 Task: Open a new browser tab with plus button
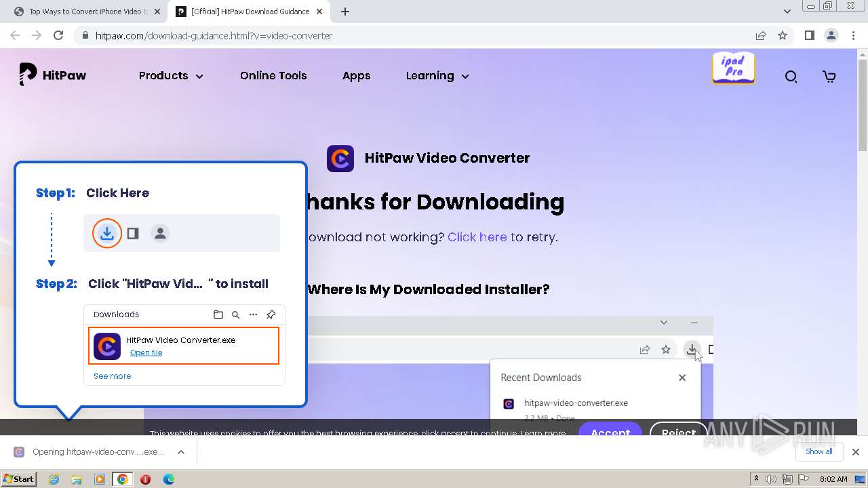pos(345,12)
